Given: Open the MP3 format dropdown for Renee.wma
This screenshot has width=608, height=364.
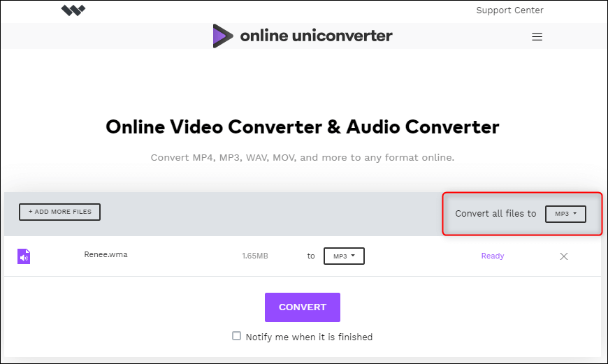Looking at the screenshot, I should click(344, 256).
